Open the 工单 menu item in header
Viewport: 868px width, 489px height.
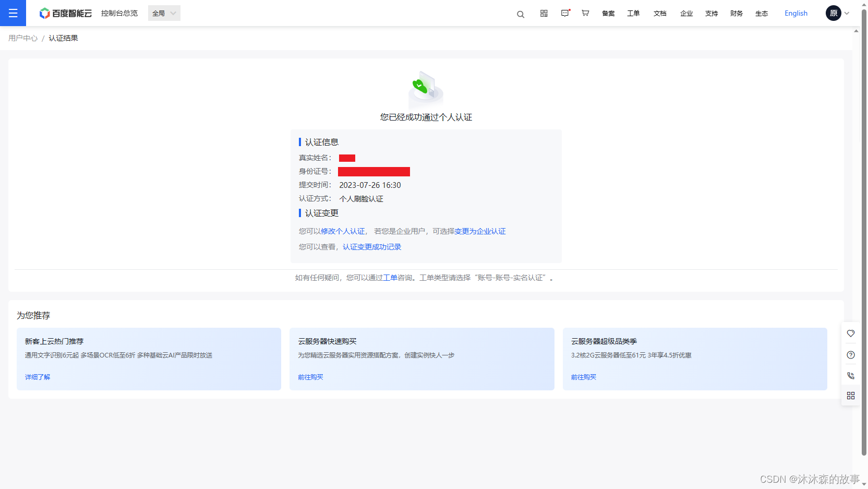633,14
